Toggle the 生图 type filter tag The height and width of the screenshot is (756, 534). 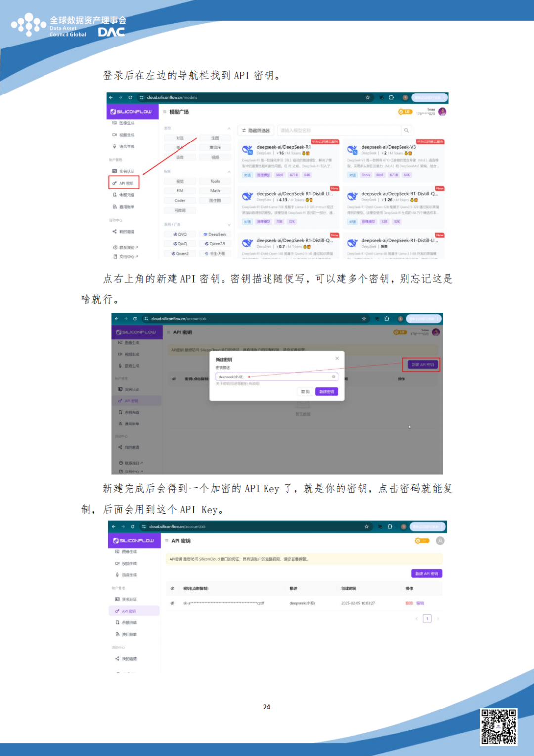(215, 138)
